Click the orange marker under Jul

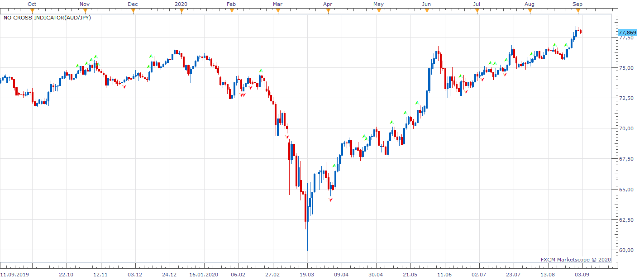click(477, 11)
